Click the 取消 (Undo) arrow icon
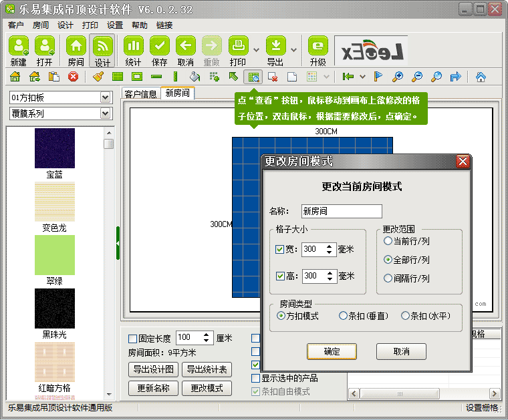Screen dimensions: 508x420 click(185, 46)
